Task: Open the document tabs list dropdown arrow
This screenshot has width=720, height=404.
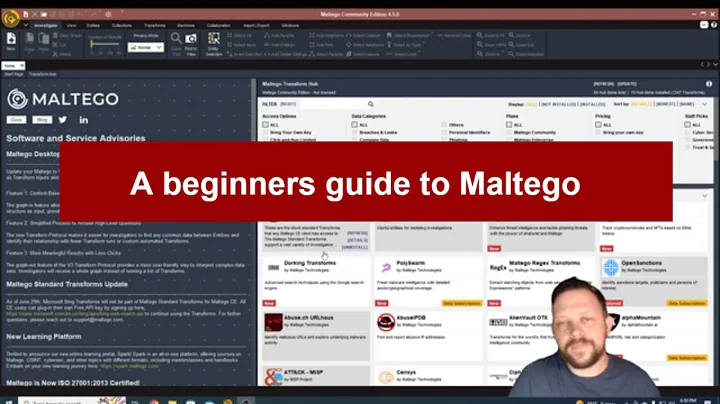Action: tap(715, 65)
